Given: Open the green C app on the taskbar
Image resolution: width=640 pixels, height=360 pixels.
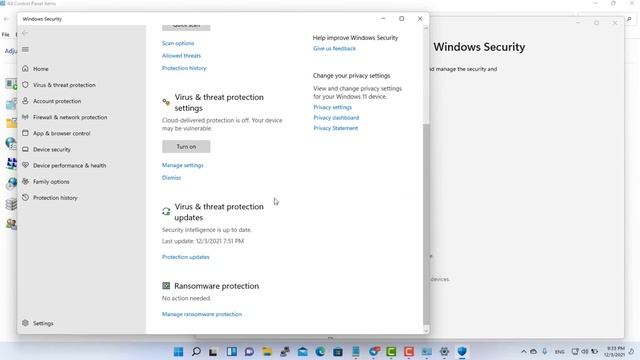Looking at the screenshot, I should pyautogui.click(x=391, y=351).
